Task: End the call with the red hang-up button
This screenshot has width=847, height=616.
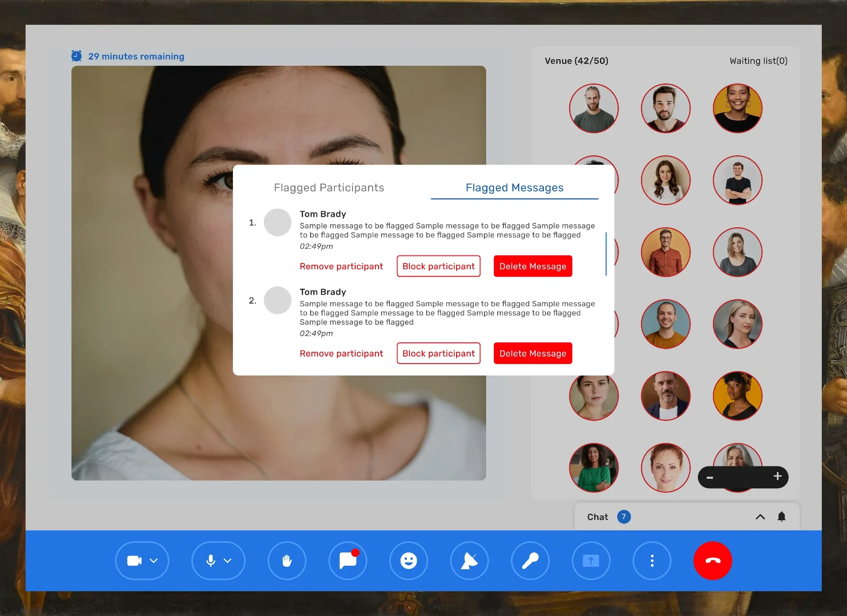Action: click(x=713, y=560)
